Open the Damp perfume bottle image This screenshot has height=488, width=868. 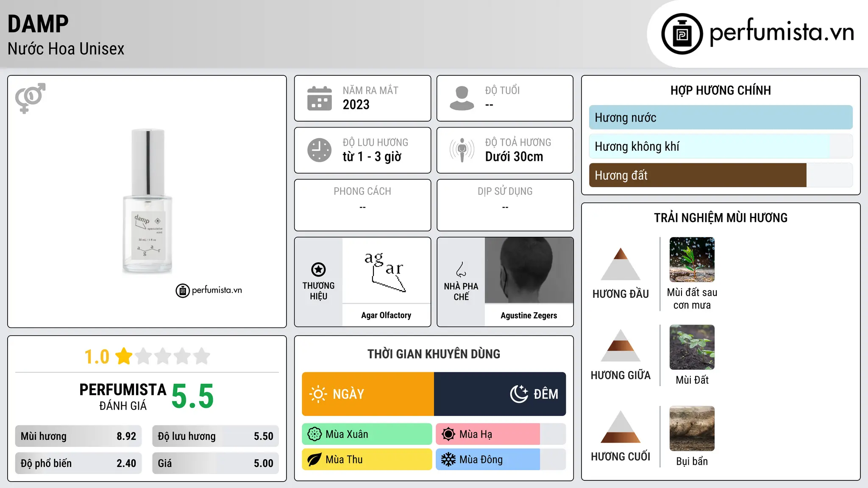tap(147, 201)
